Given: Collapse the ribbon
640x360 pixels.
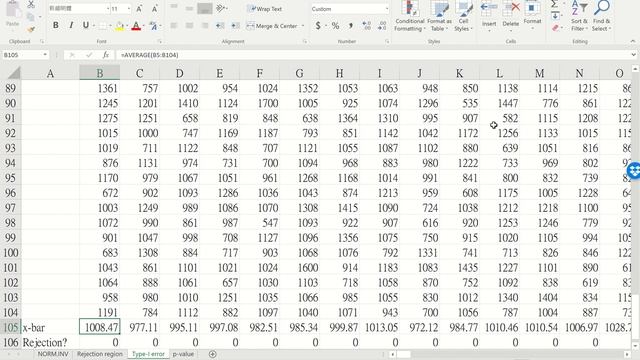Looking at the screenshot, I should [633, 41].
